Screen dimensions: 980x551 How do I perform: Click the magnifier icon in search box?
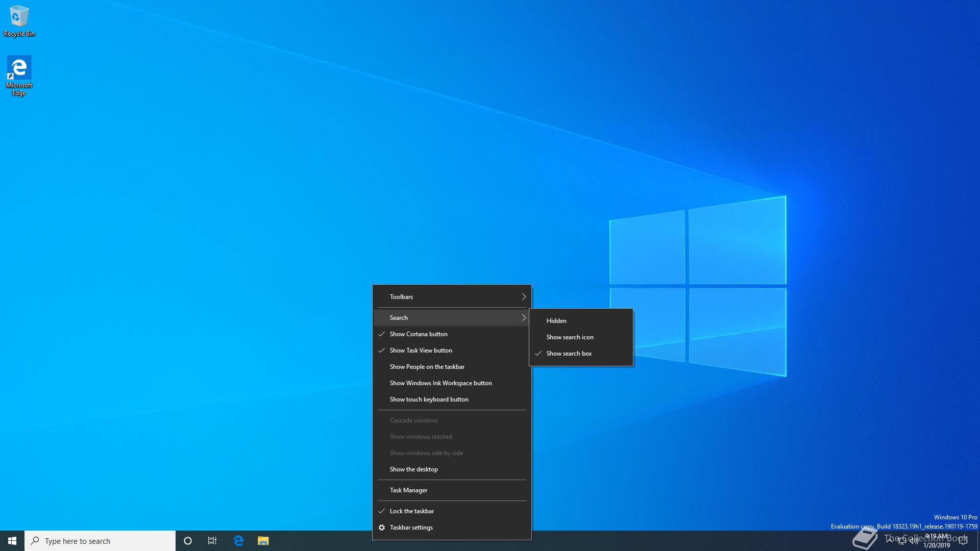[35, 541]
